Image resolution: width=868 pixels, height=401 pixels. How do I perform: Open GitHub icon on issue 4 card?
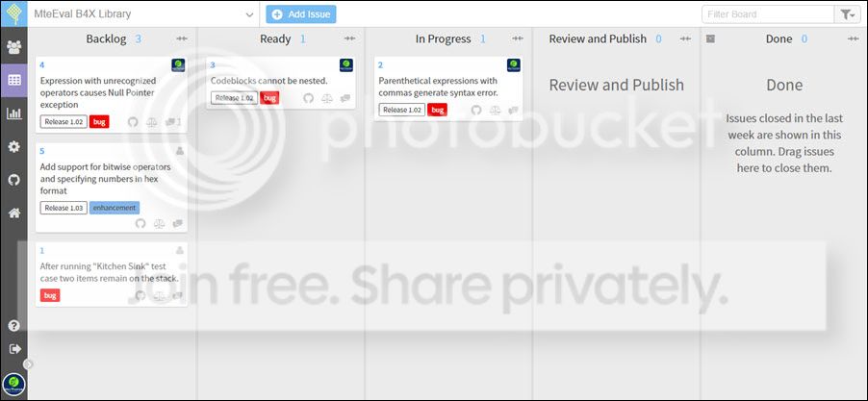coord(133,122)
